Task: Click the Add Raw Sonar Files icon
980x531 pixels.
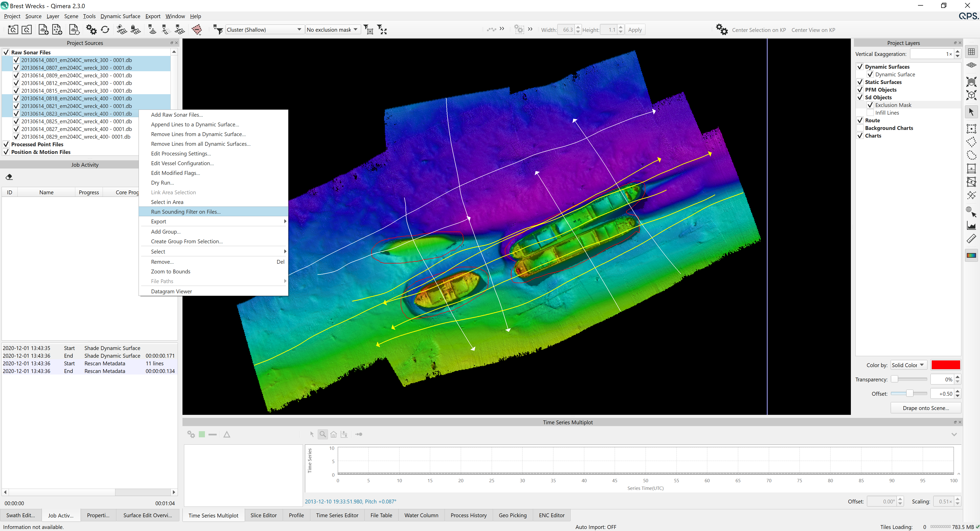Action: pos(43,30)
